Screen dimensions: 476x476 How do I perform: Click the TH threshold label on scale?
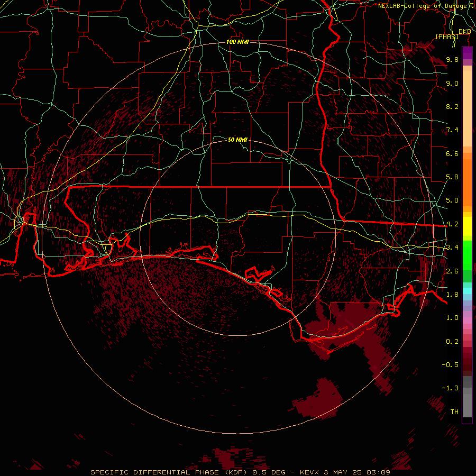click(x=454, y=412)
